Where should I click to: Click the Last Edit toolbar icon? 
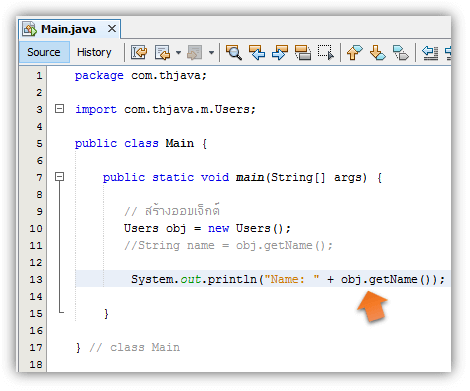139,52
